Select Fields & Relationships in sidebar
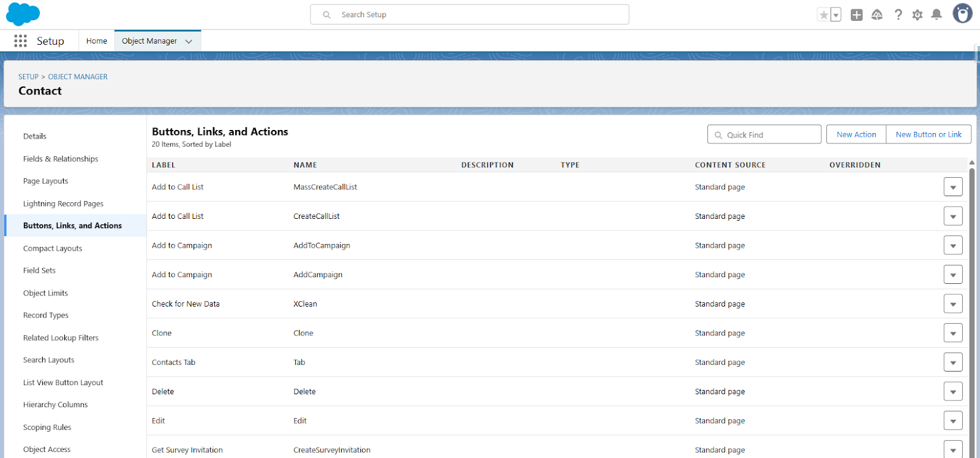The width and height of the screenshot is (980, 458). click(61, 159)
